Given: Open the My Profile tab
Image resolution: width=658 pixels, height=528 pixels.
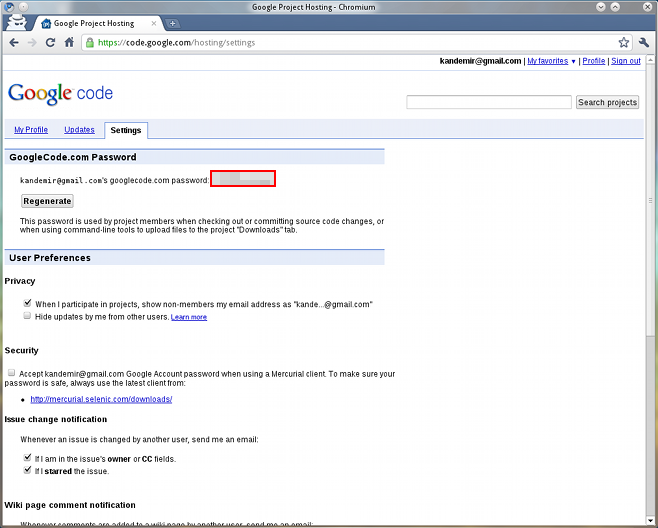Looking at the screenshot, I should click(31, 130).
